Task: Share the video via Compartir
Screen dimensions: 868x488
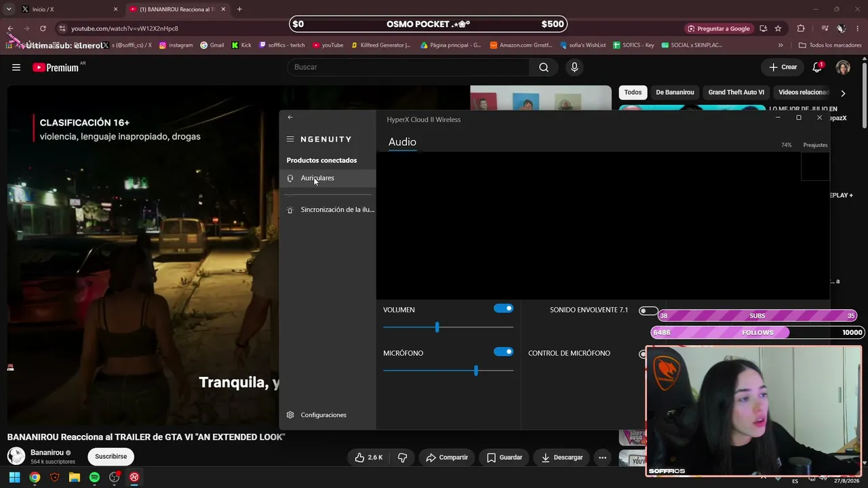Action: pyautogui.click(x=447, y=457)
